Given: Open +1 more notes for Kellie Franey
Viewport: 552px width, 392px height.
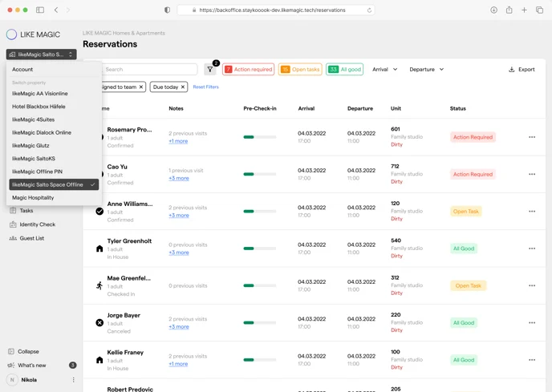Looking at the screenshot, I should pos(178,364).
